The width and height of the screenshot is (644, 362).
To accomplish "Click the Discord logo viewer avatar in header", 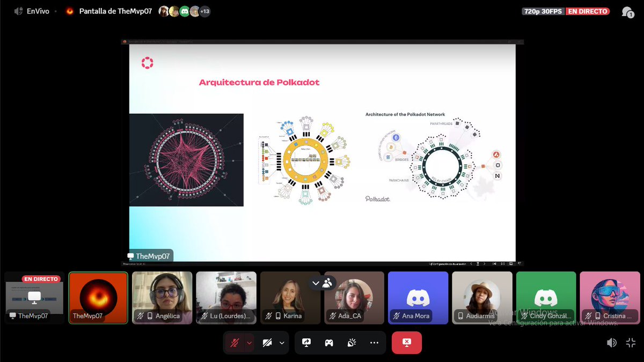I will 185,11.
